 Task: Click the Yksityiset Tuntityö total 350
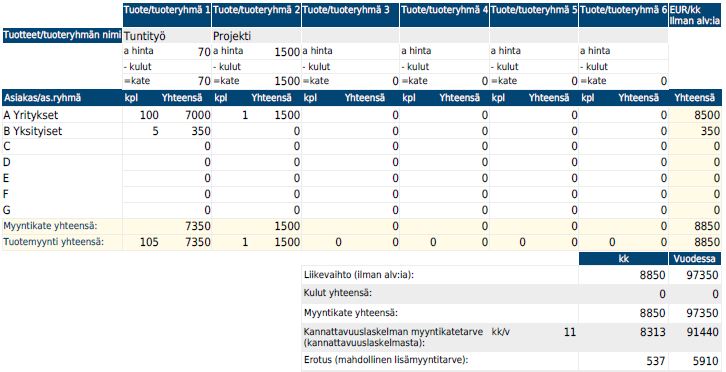pos(201,132)
